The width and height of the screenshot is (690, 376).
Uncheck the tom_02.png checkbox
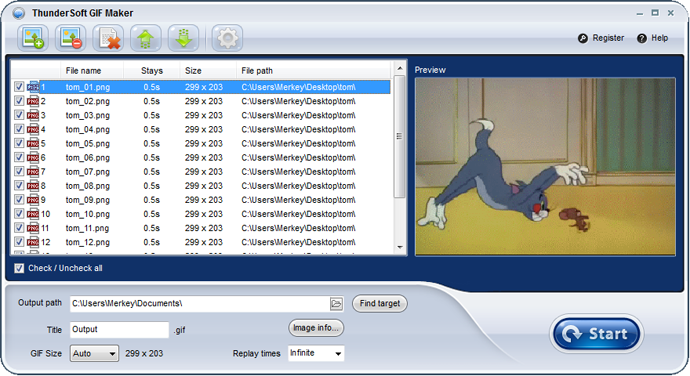19,101
